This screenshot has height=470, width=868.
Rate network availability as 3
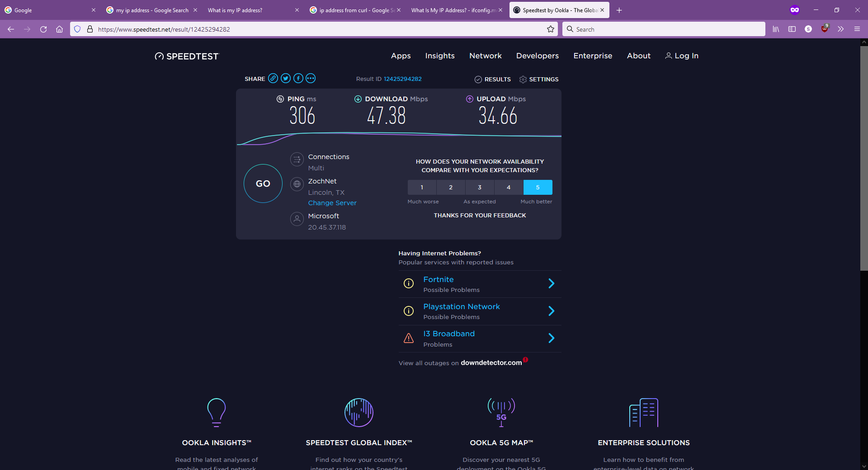click(480, 187)
